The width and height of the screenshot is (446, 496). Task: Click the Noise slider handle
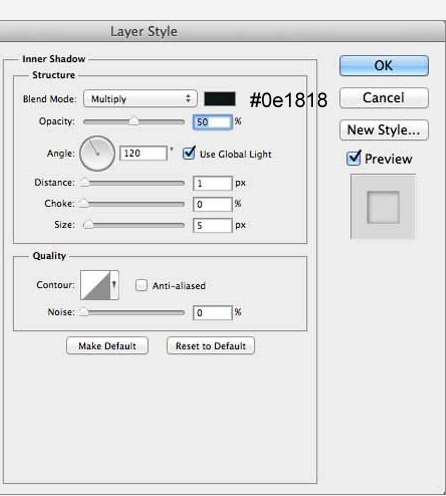(x=84, y=312)
